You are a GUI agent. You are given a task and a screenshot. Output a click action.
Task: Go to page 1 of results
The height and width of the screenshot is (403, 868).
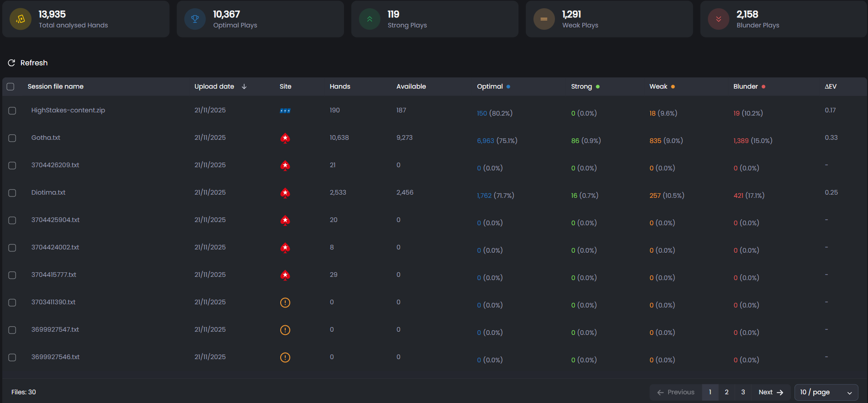point(710,392)
